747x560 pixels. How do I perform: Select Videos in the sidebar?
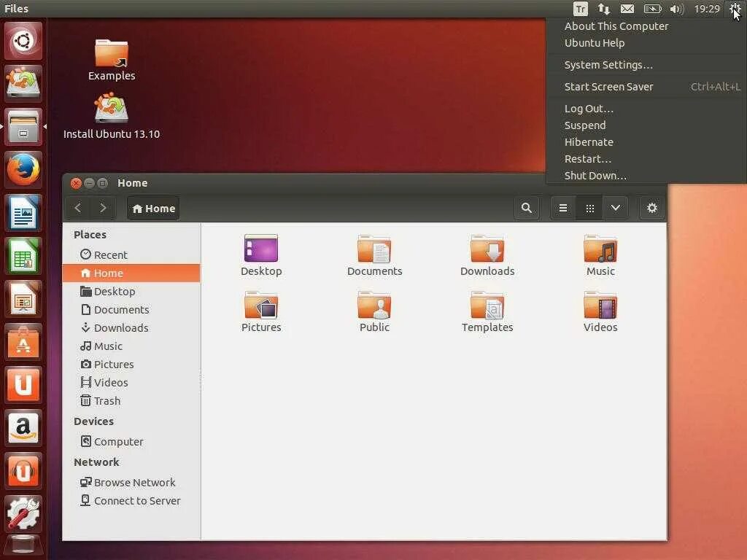point(131,382)
